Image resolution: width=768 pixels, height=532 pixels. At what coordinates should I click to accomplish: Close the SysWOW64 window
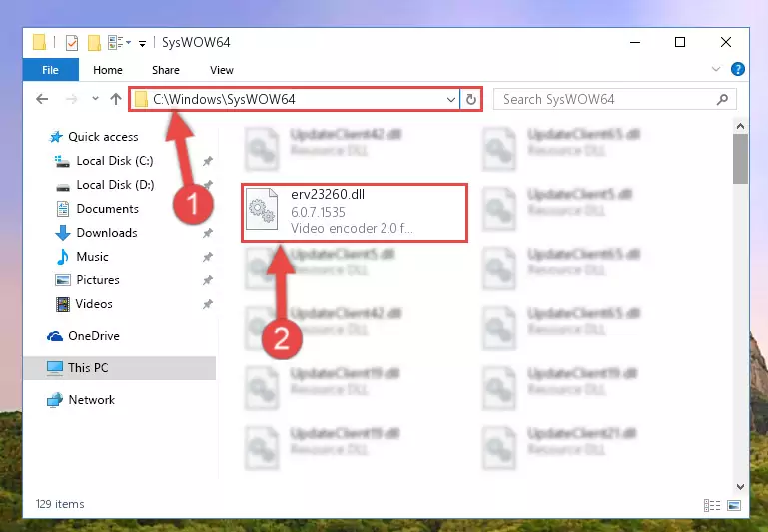(x=726, y=43)
